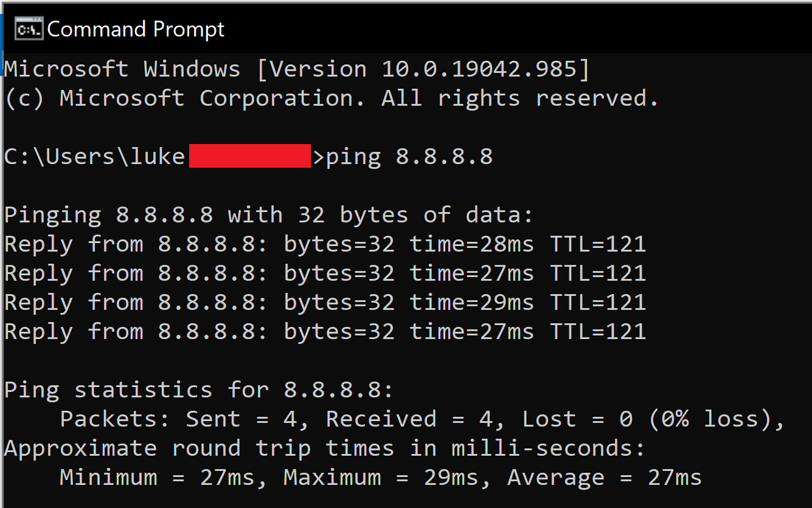Click the 'Average = 27ms' value

[x=605, y=478]
